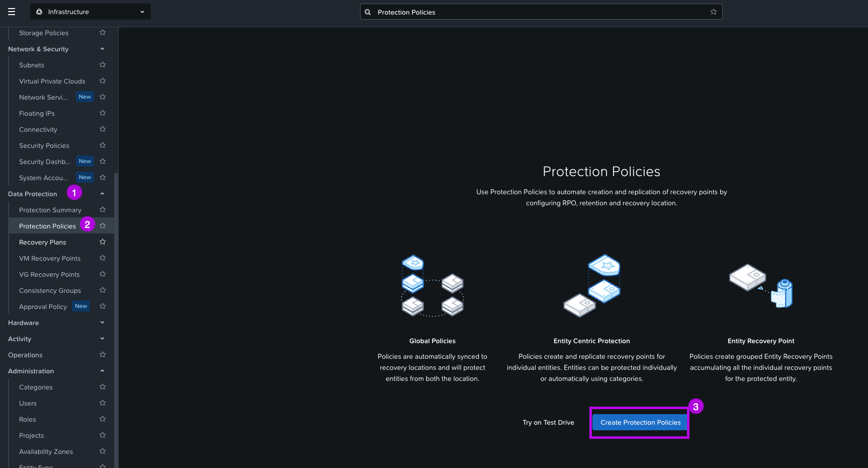Star the Network Services entry
Viewport: 868px width, 468px height.
coord(103,97)
